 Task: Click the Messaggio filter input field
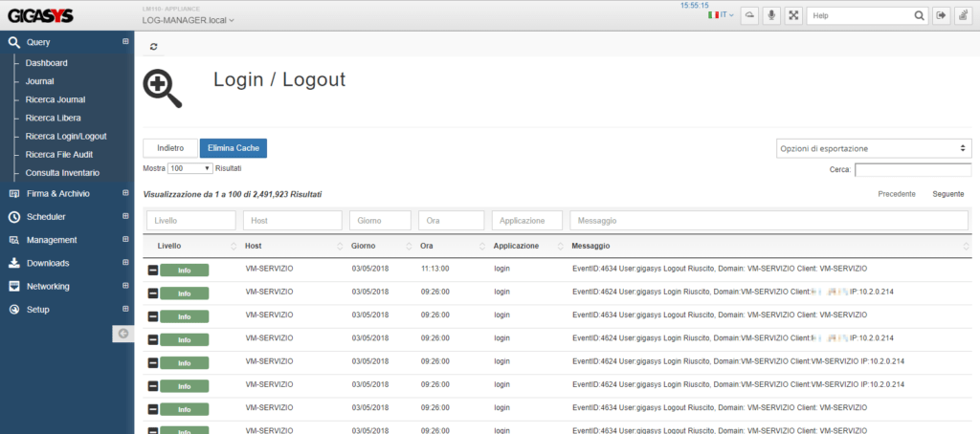tap(769, 221)
